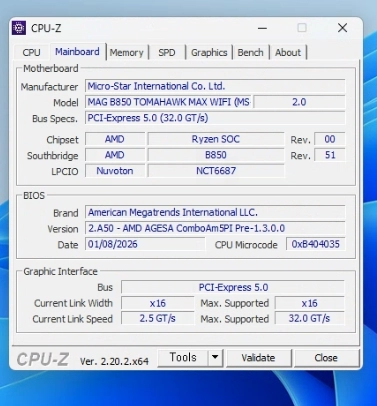Go to the Bench tab
This screenshot has width=377, height=406.
pyautogui.click(x=250, y=52)
